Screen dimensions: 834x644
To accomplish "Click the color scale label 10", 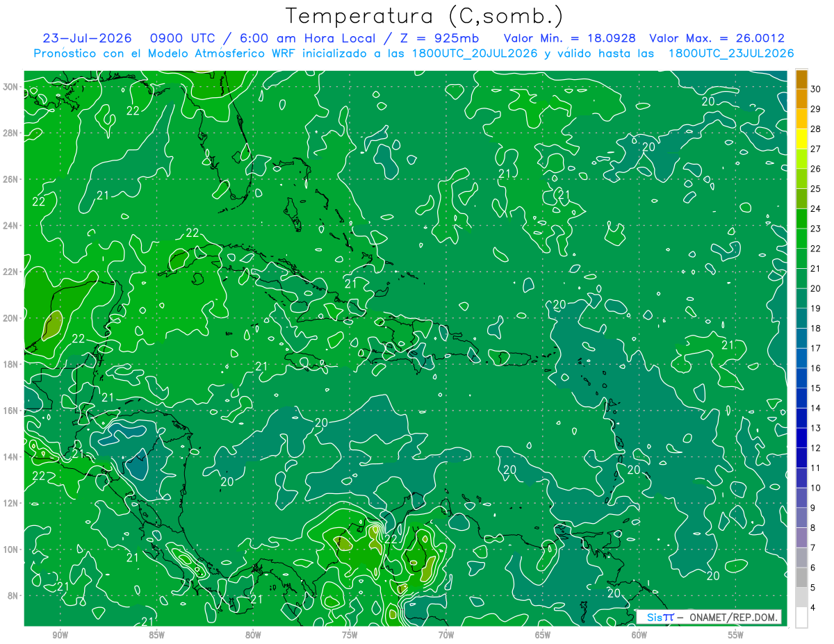I will tap(816, 488).
